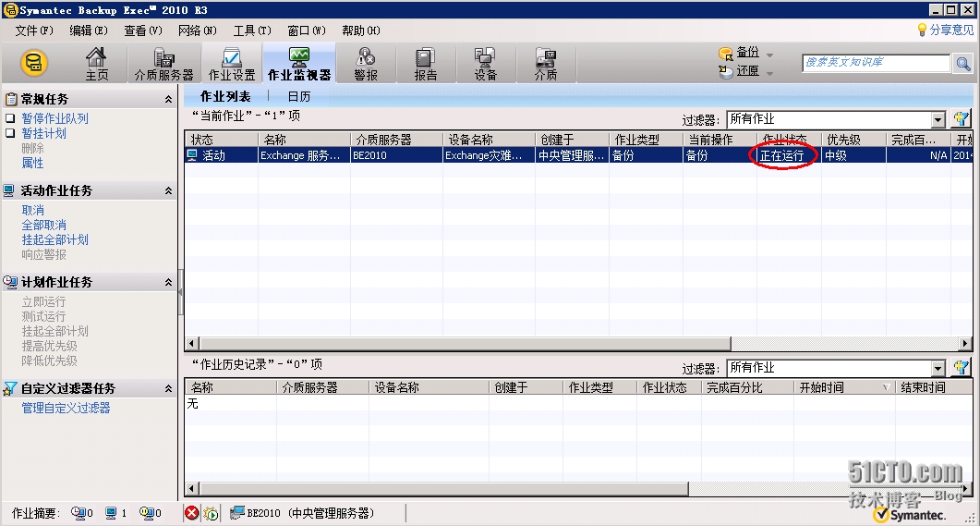This screenshot has width=980, height=526.
Task: Open the 作业设置 job setup view
Action: [232, 64]
